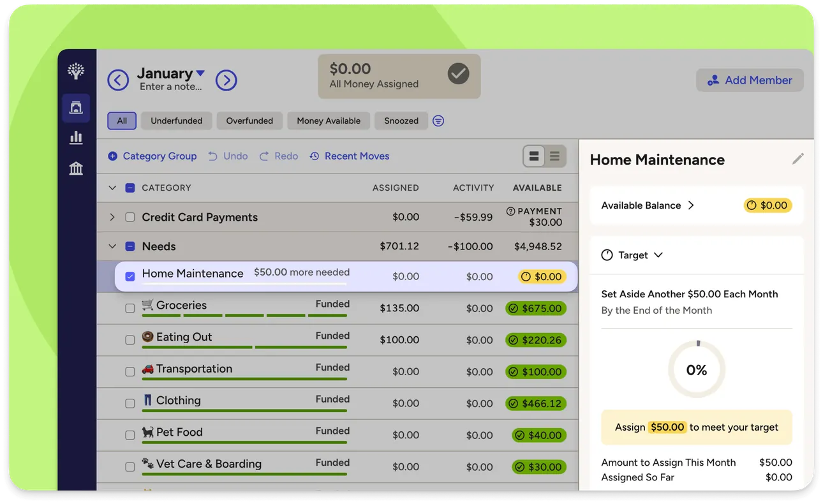The image size is (823, 504).
Task: Click the Add Member button
Action: tap(750, 80)
